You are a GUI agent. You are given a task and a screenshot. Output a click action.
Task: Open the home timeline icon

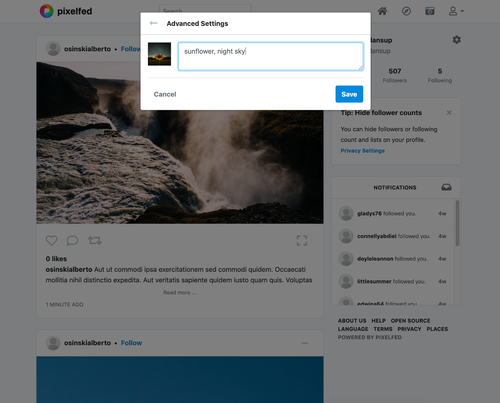coord(382,11)
